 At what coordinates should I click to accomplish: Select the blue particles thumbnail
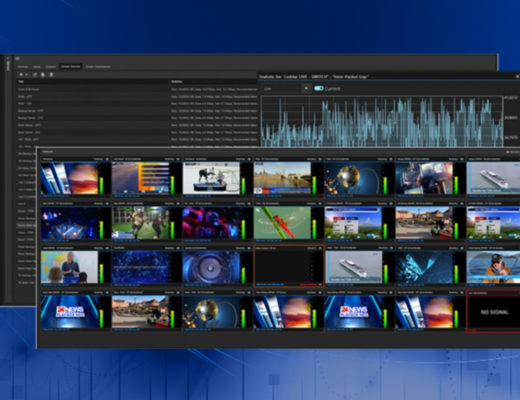click(x=141, y=267)
